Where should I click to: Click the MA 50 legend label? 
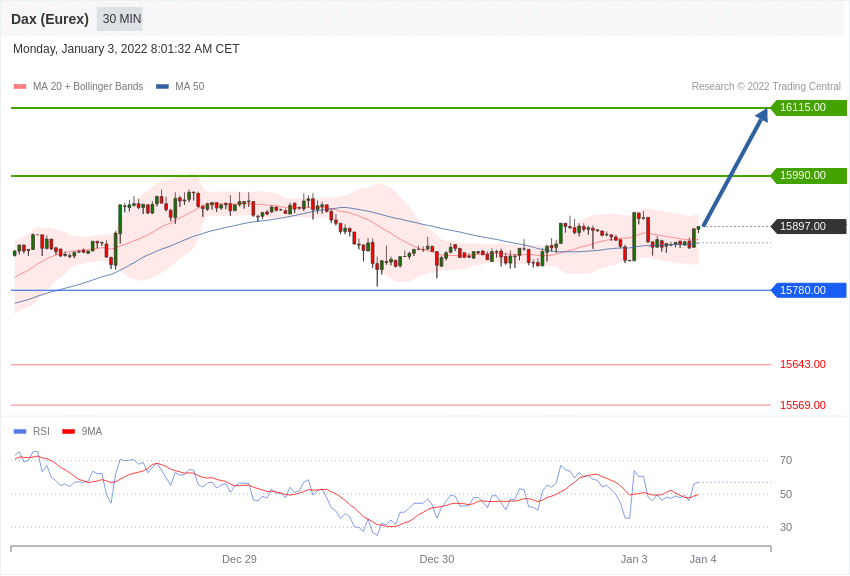190,86
